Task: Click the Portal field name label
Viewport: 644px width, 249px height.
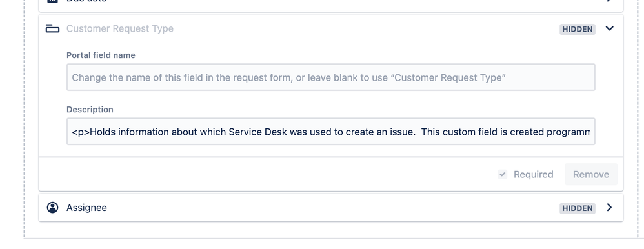Action: pyautogui.click(x=101, y=55)
